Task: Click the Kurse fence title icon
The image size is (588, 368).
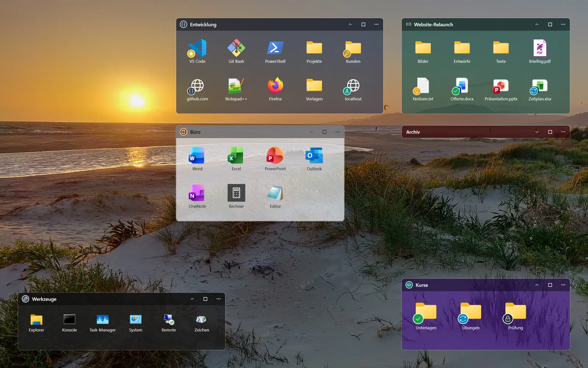Action: coord(409,285)
